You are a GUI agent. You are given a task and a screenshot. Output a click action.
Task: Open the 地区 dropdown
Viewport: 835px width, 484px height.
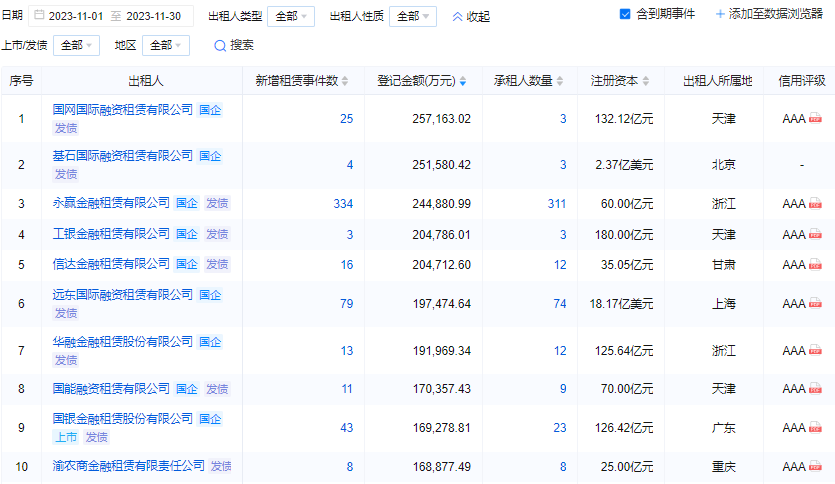[x=166, y=46]
